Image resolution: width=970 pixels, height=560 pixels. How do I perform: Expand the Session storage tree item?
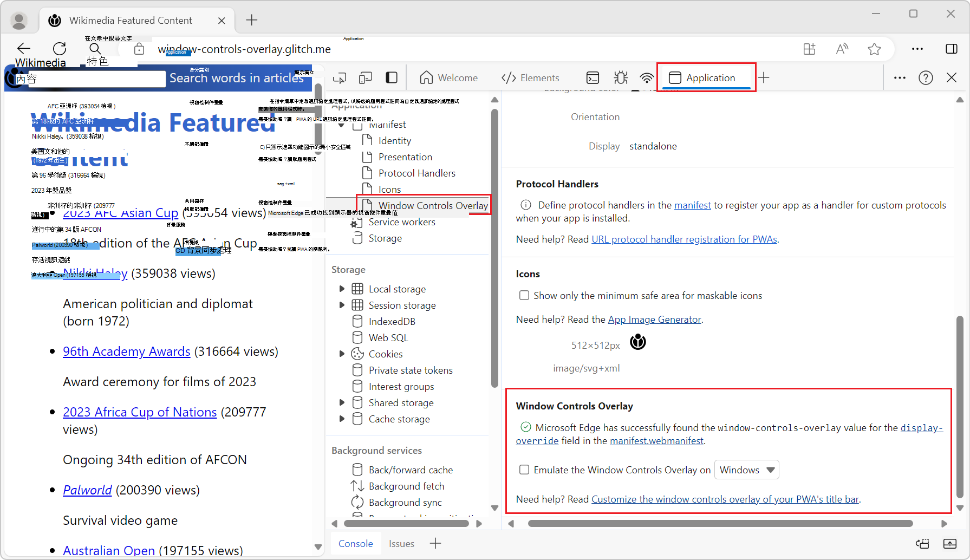[342, 305]
